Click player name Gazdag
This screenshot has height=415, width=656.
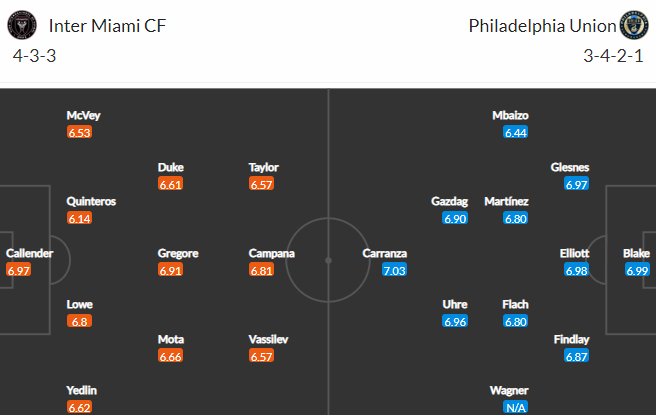(x=449, y=202)
